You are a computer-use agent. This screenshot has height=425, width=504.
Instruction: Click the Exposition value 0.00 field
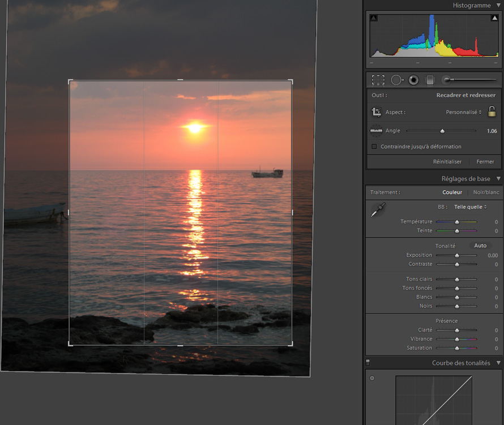click(x=493, y=255)
